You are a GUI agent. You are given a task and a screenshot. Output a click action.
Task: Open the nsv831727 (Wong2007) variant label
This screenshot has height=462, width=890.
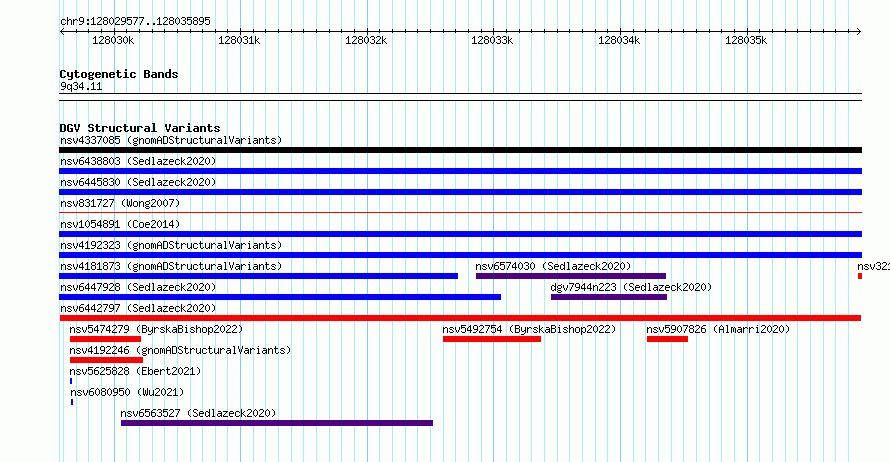coord(120,203)
